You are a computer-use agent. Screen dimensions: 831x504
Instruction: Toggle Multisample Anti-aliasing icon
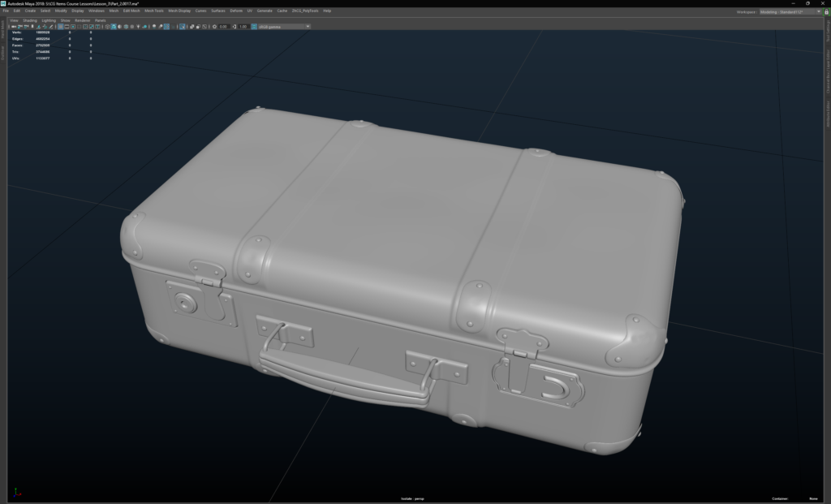click(166, 27)
